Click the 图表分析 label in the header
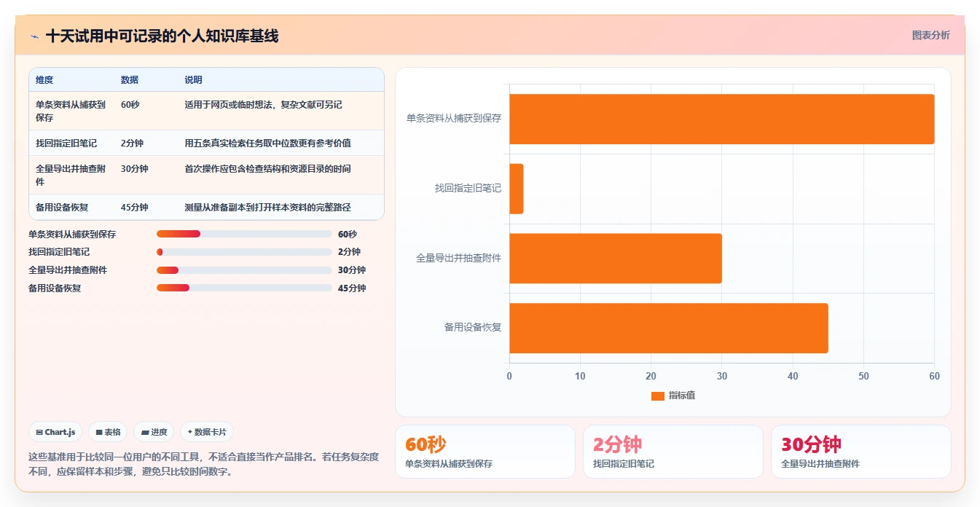This screenshot has width=980, height=507. [x=930, y=35]
